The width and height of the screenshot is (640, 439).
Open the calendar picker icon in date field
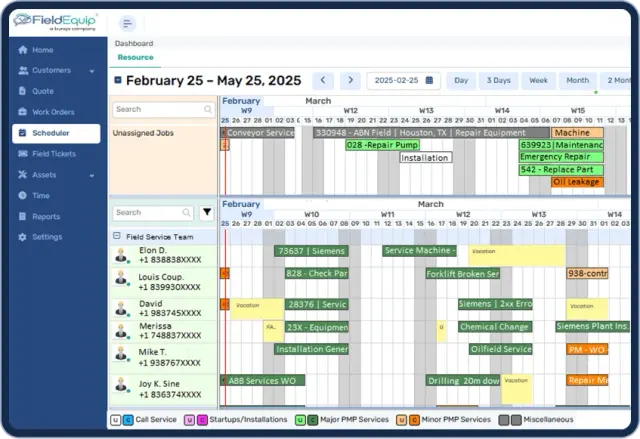429,80
